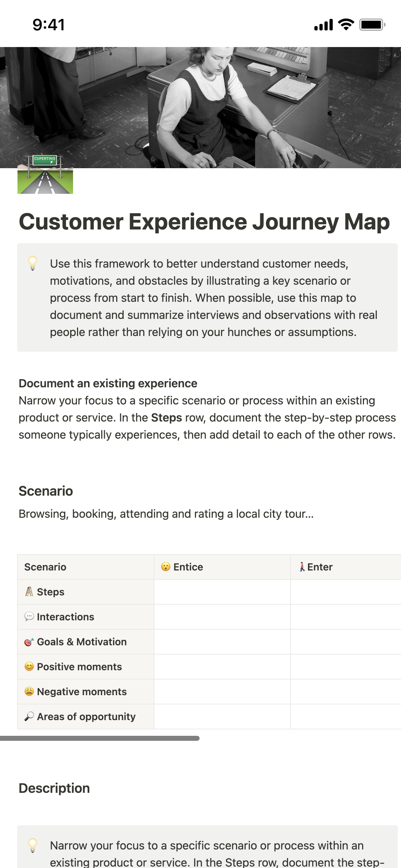The width and height of the screenshot is (401, 868).
Task: Click the Scenario heading text
Action: pos(46,491)
